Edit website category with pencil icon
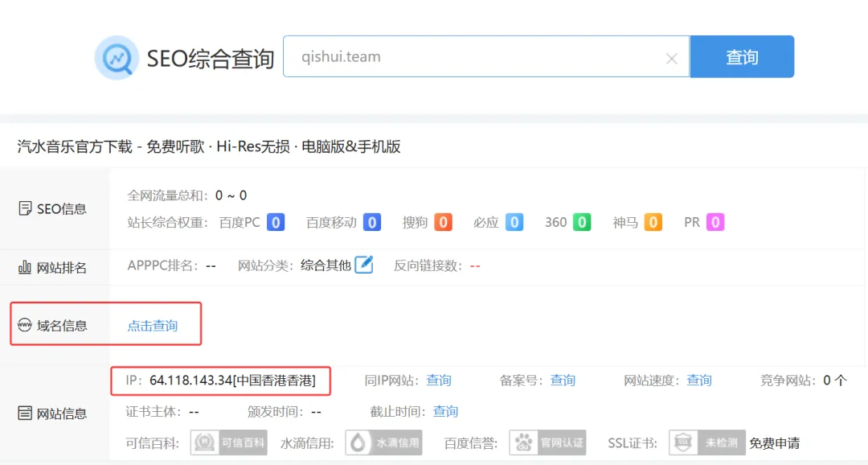Image resolution: width=868 pixels, height=465 pixels. coord(364,265)
